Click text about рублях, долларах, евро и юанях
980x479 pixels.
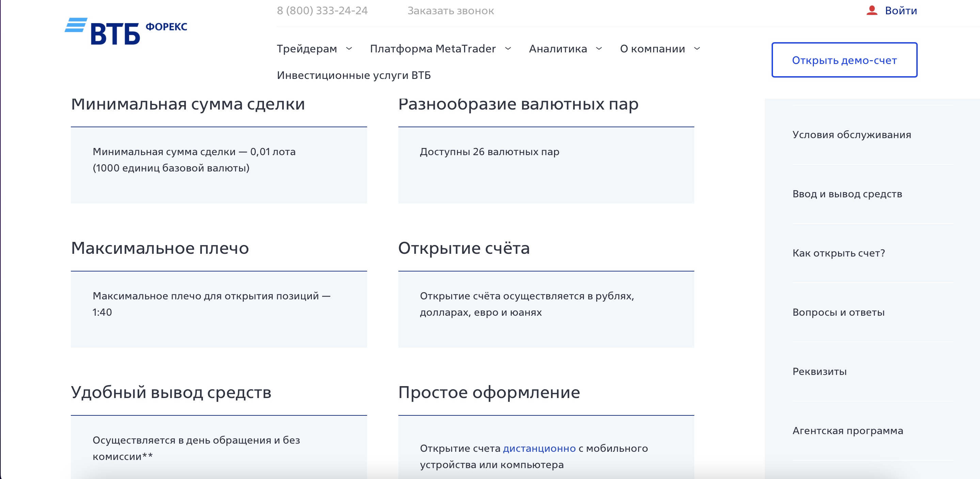[x=527, y=304]
